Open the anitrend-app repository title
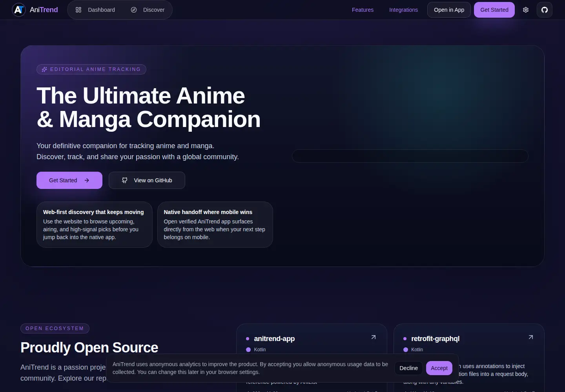 click(x=274, y=339)
